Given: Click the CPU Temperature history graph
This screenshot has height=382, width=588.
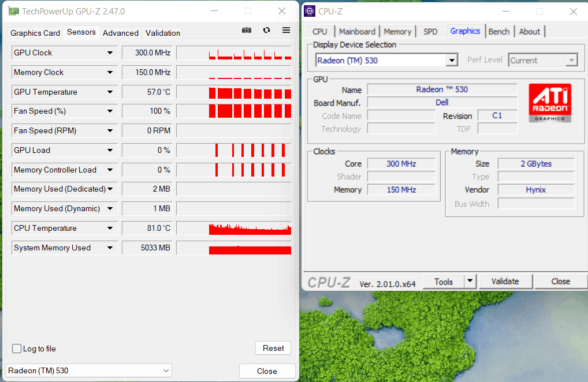Looking at the screenshot, I should 234,228.
